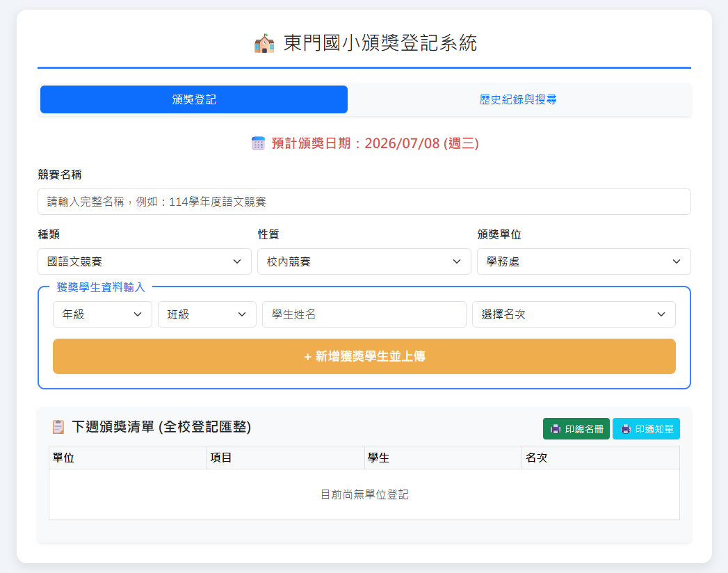The height and width of the screenshot is (573, 728).
Task: Click the school building icon in title
Action: [x=264, y=43]
